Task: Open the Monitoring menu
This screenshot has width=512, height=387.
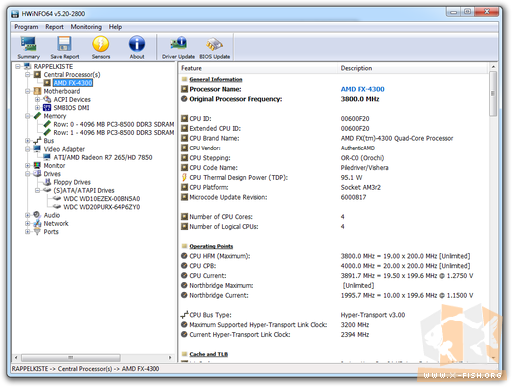Action: [x=86, y=27]
